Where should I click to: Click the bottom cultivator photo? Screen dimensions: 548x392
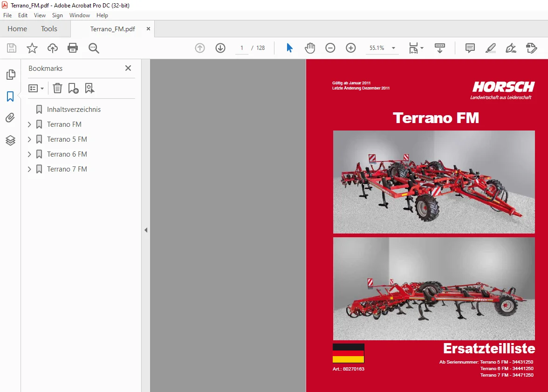pyautogui.click(x=434, y=289)
